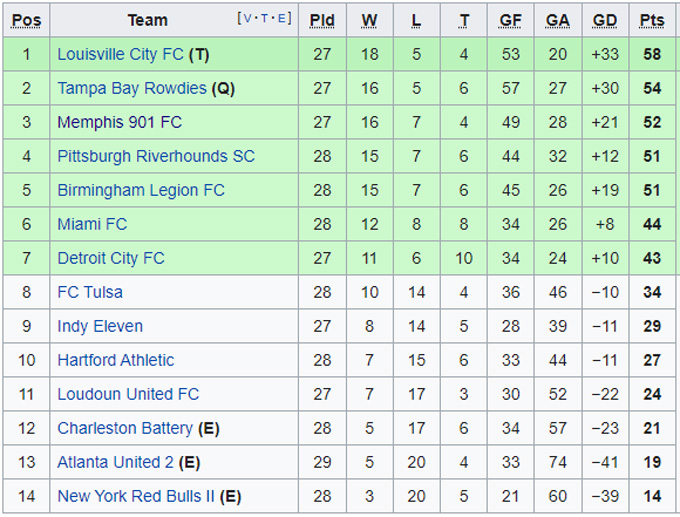Open Memphis 901 FC page
The width and height of the screenshot is (680, 517).
(x=119, y=122)
